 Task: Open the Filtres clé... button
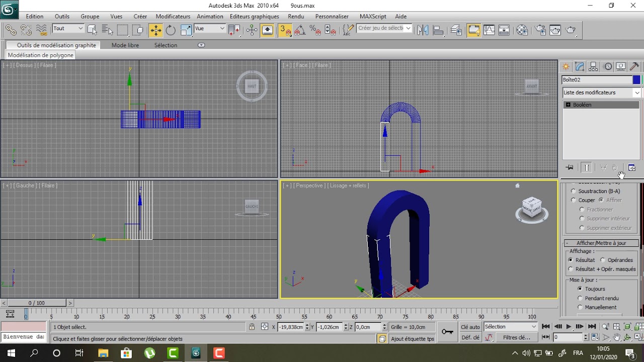pyautogui.click(x=517, y=338)
